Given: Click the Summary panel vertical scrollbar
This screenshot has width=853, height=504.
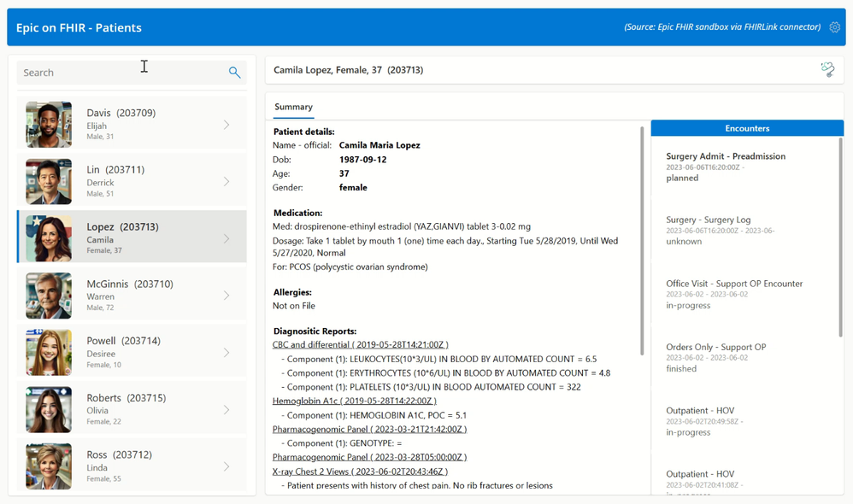Looking at the screenshot, I should tap(642, 241).
